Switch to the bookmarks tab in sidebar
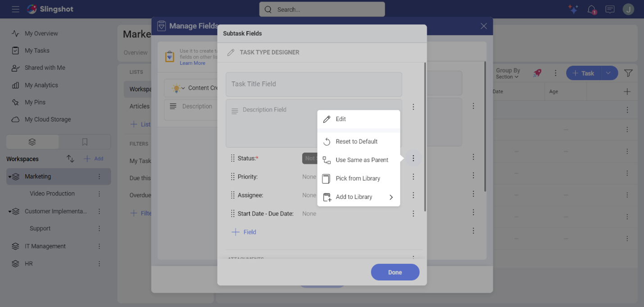This screenshot has width=644, height=307. tap(85, 142)
